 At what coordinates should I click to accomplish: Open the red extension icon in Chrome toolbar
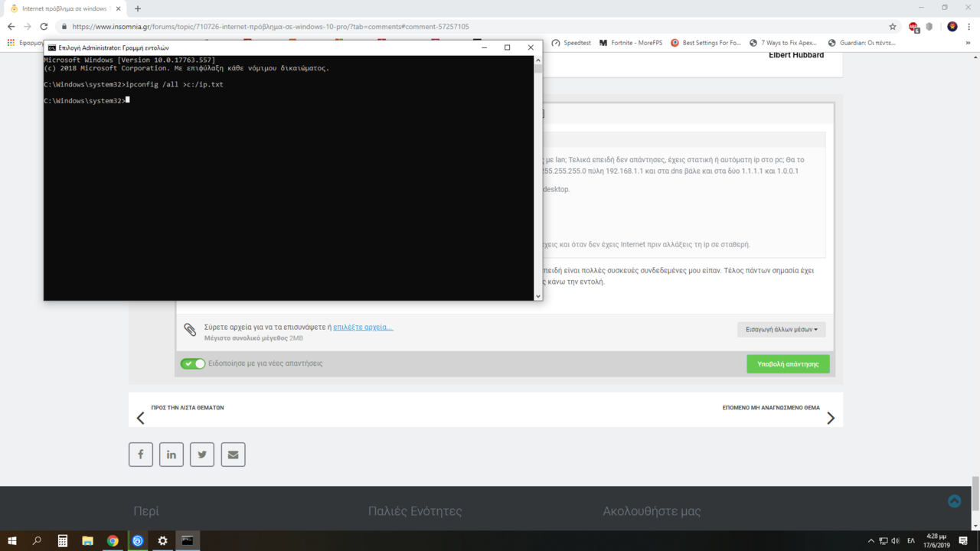click(913, 26)
